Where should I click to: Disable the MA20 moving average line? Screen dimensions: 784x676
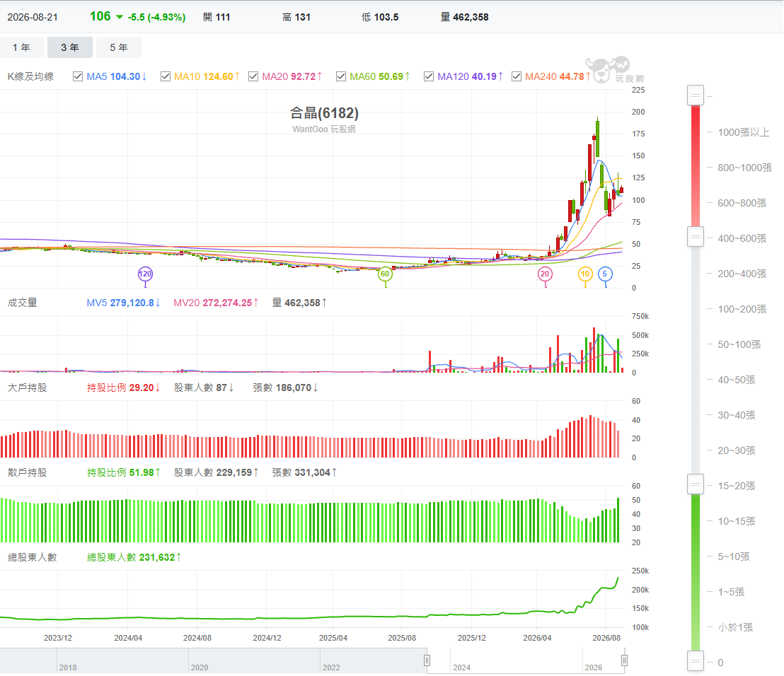coord(253,76)
